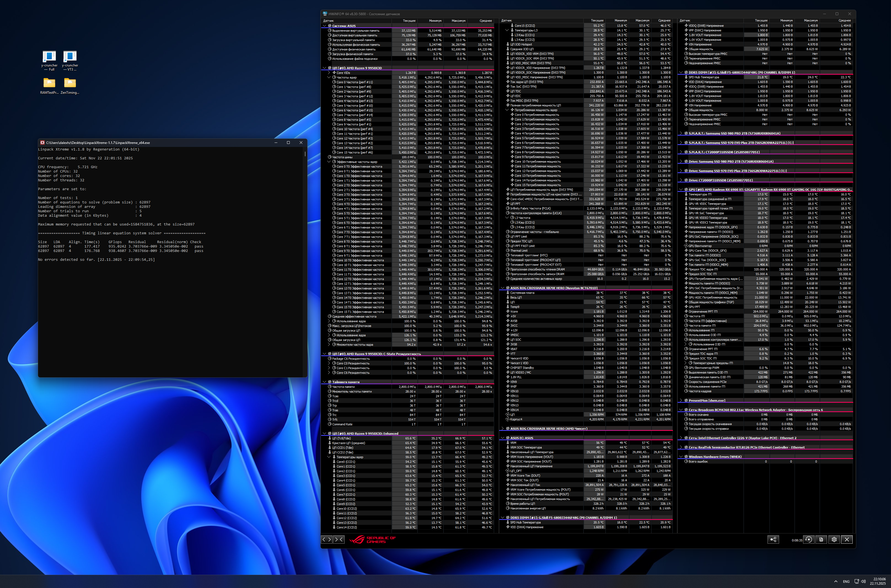Collapse the Частоты ядер tree node
Image resolution: width=891 pixels, height=588 pixels.
(x=329, y=78)
